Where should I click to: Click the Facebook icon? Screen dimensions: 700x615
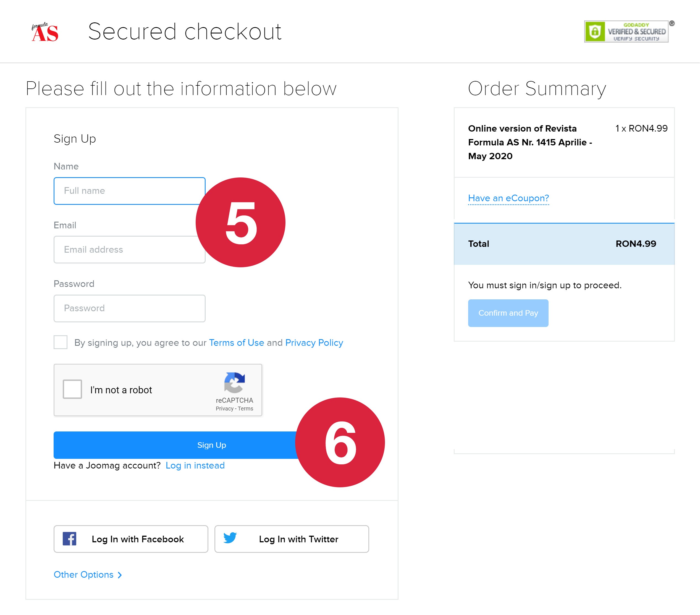70,539
